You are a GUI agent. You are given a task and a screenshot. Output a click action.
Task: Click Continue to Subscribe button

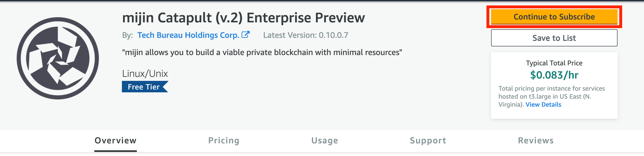click(554, 17)
